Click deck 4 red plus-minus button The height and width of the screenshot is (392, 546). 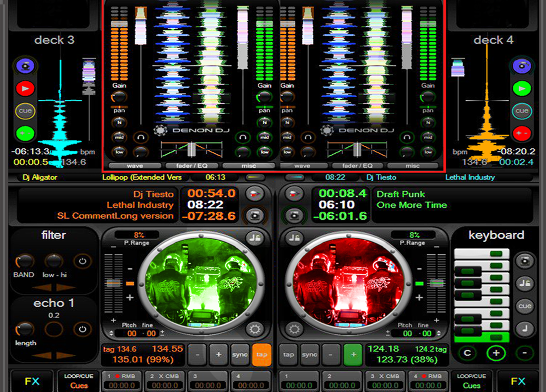pos(522,133)
